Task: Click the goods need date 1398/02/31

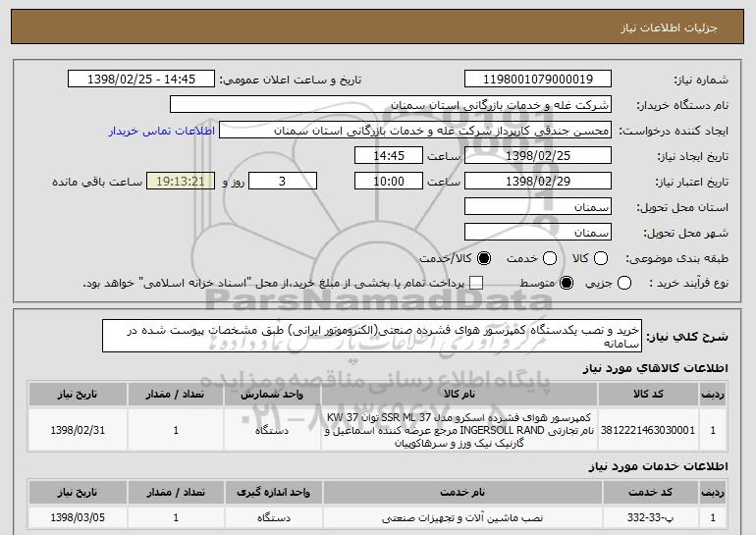Action: 78,430
